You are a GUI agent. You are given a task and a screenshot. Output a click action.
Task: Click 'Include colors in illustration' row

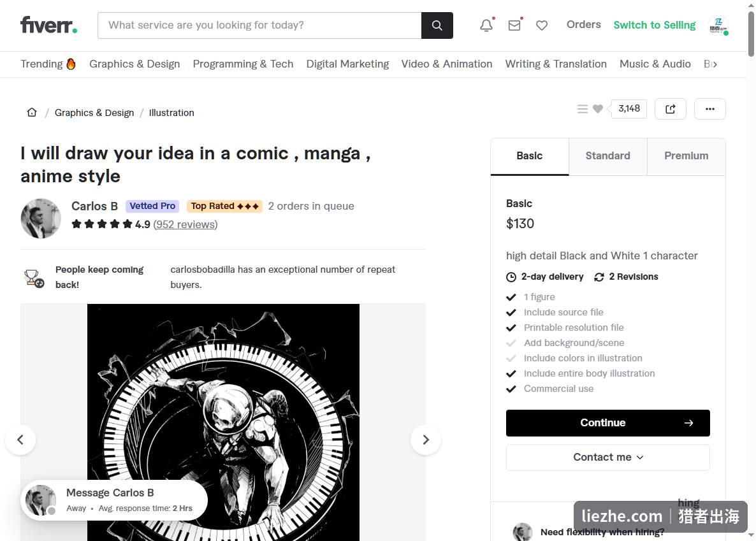[574, 358]
